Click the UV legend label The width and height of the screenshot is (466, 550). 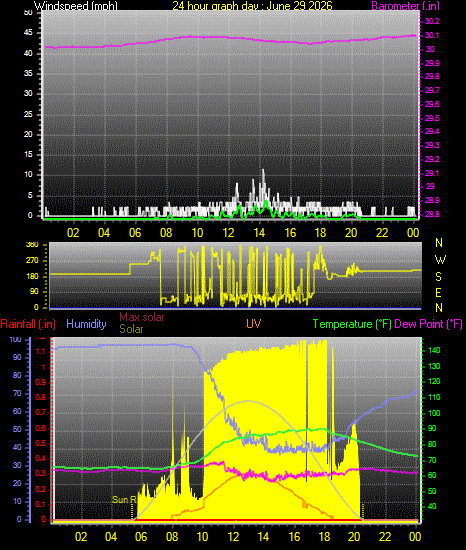point(254,323)
